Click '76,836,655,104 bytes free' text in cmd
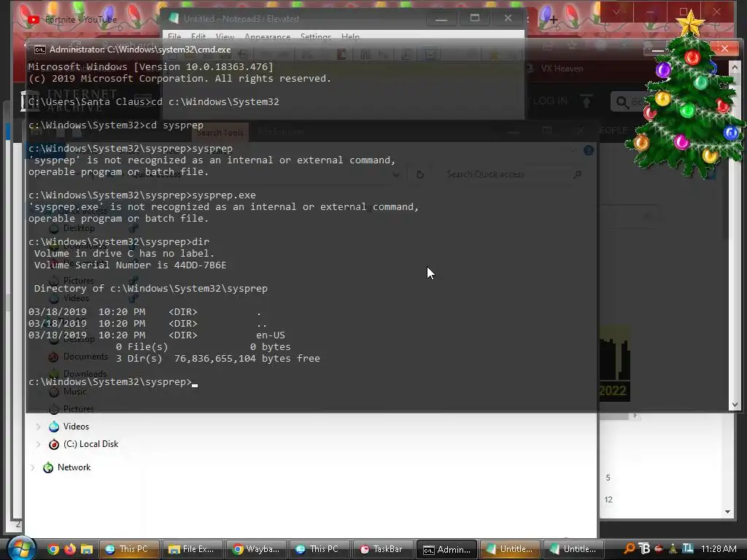Viewport: 747px width, 560px height. (x=247, y=359)
